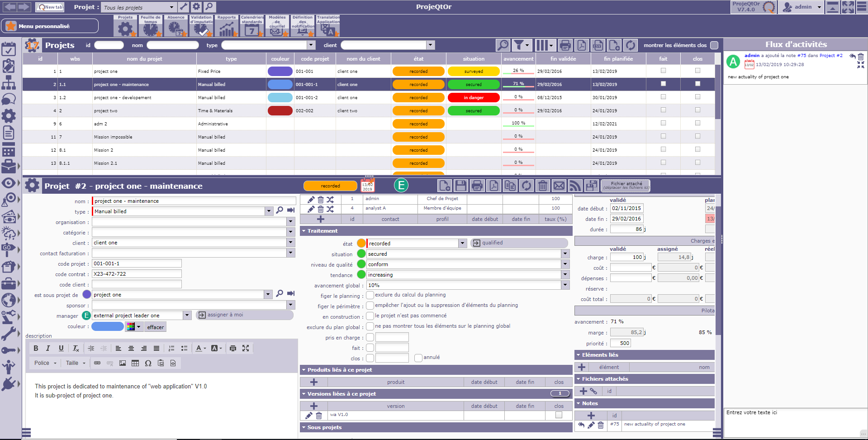Expand the situation dropdown showing 'secured'
This screenshot has width=868, height=440.
[565, 254]
